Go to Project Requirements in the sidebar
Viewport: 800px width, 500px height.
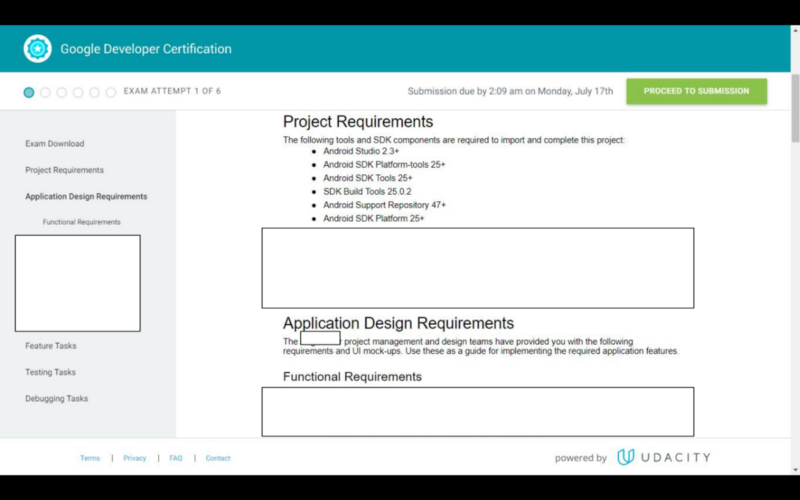tap(64, 170)
